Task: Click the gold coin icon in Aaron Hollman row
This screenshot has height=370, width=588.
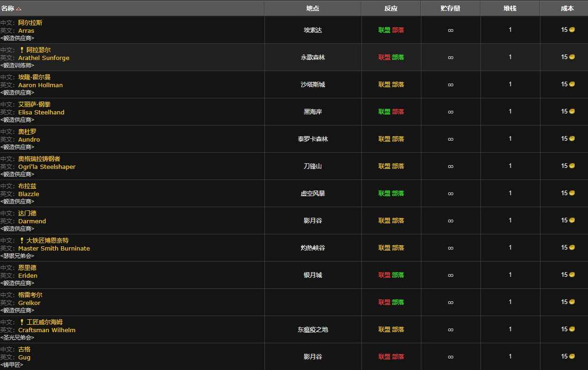Action: [572, 84]
